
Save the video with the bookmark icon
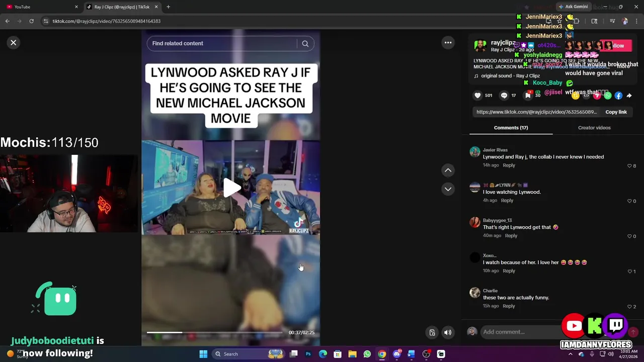pos(528,95)
